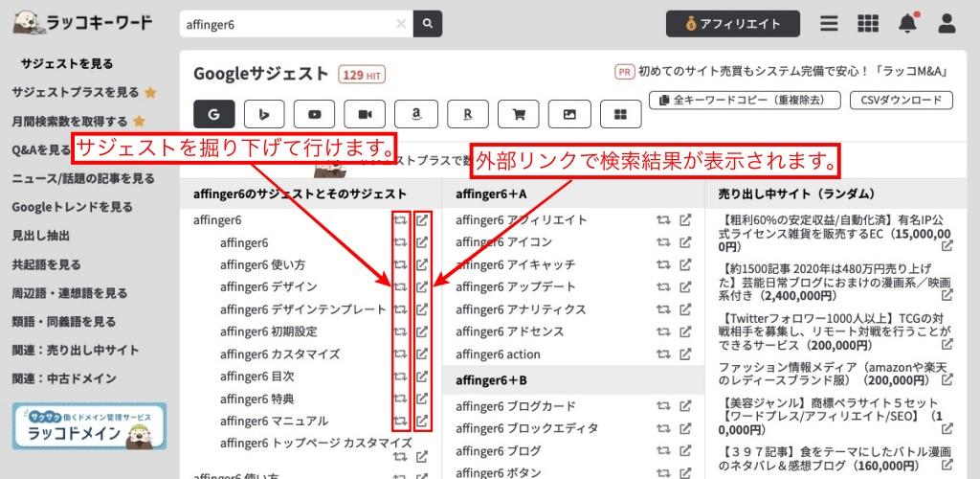Open 関連：中古ドメイン in sidebar
This screenshot has height=479, width=980.
click(x=64, y=378)
